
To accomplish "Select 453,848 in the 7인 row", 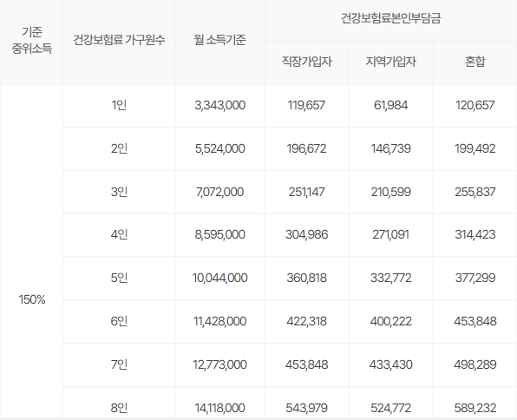I will [306, 364].
